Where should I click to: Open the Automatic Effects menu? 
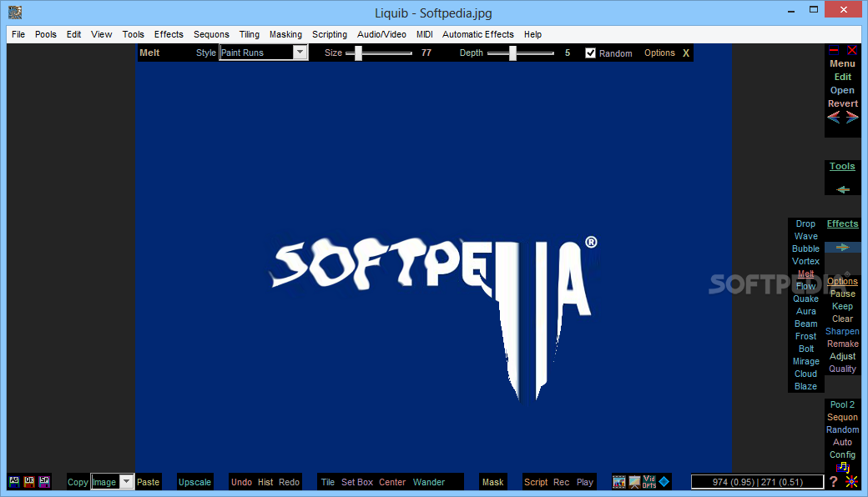477,34
